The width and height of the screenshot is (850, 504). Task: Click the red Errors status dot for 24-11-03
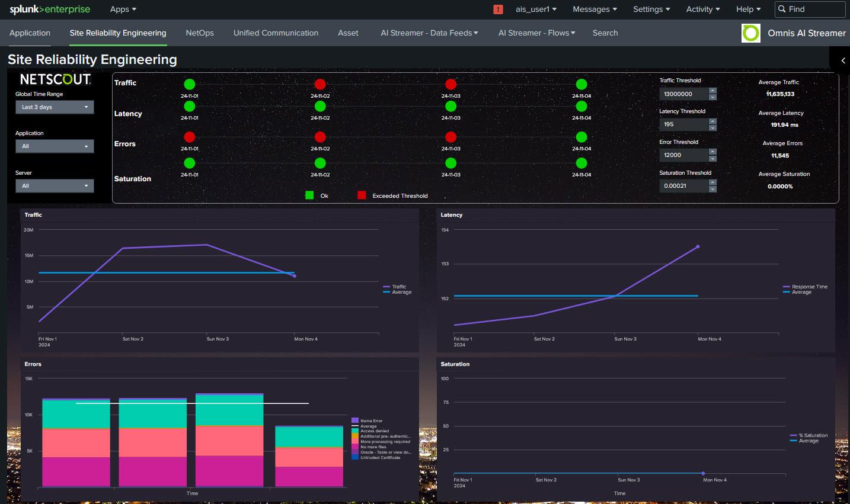point(451,137)
